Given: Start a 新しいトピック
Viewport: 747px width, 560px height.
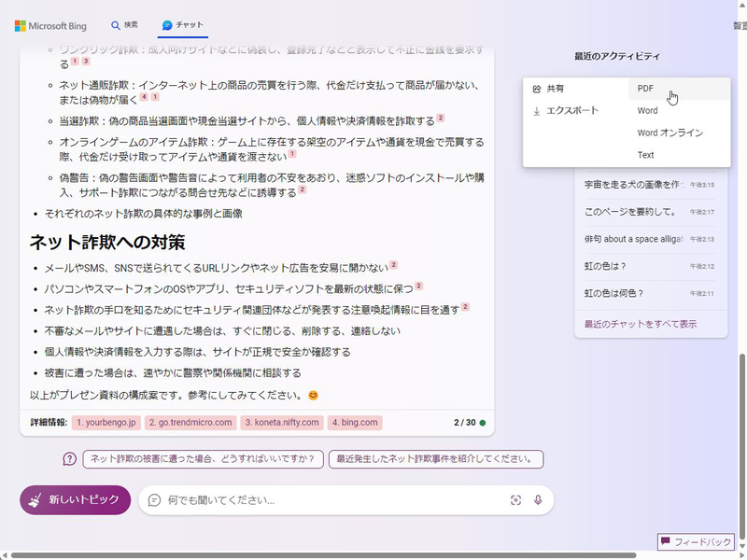Looking at the screenshot, I should coord(76,500).
